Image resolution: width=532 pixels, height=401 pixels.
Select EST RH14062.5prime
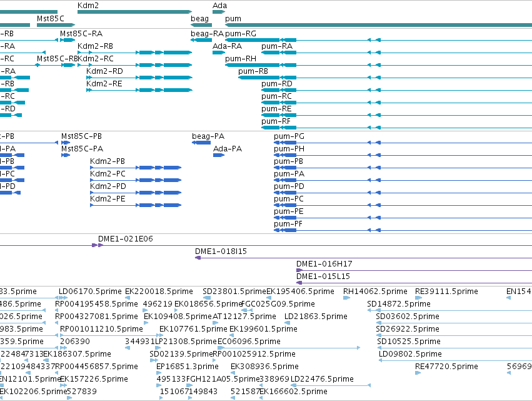click(375, 292)
